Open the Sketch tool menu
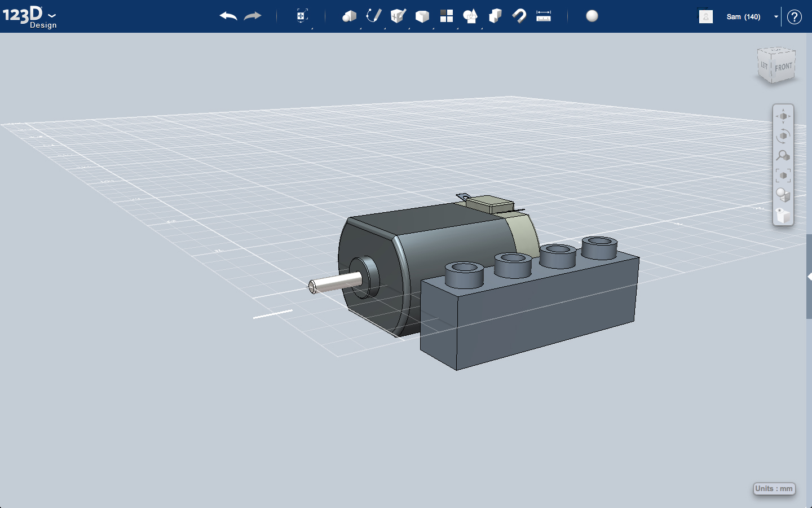Viewport: 812px width, 508px height. [374, 16]
